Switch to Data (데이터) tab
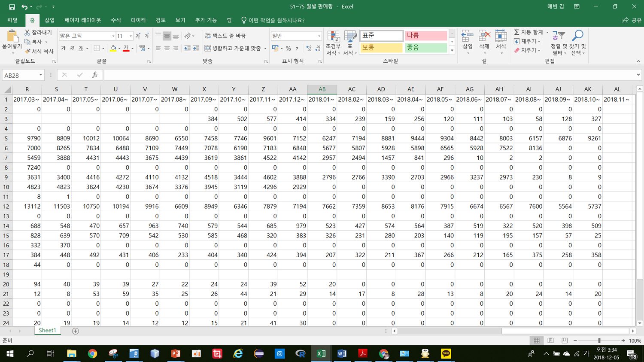Screen dimensions: 644x362 138,20
